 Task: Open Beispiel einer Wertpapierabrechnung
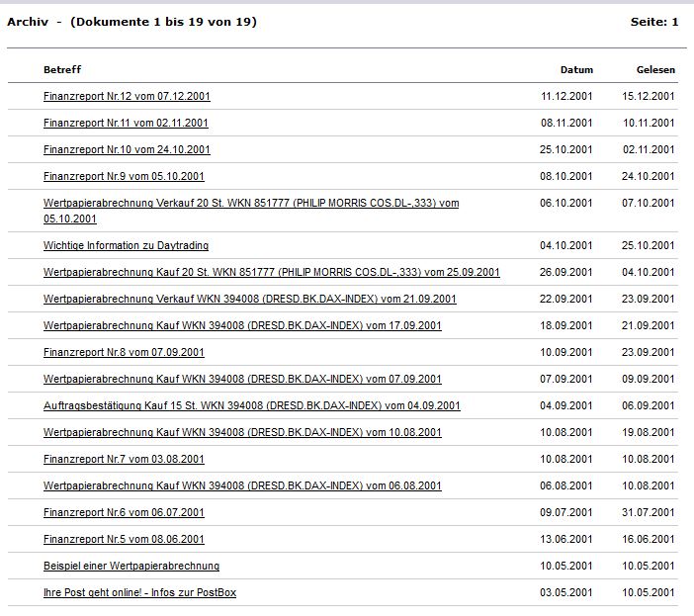click(131, 566)
